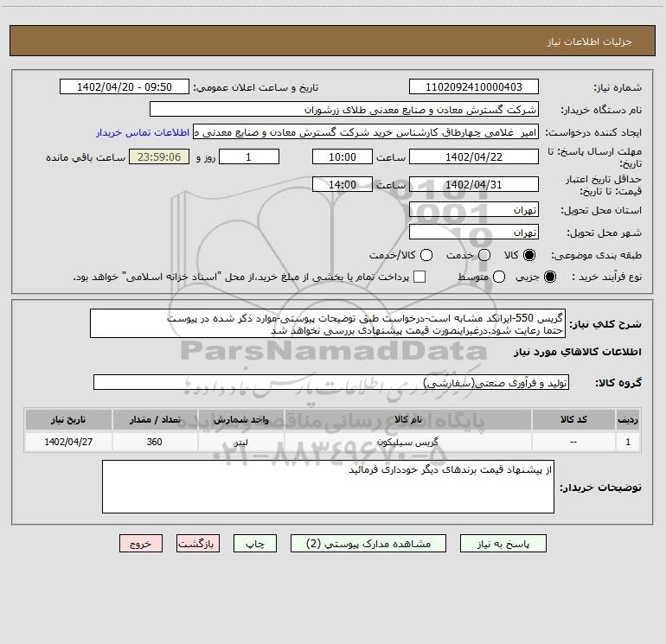Click the چاپ print button

(x=255, y=544)
